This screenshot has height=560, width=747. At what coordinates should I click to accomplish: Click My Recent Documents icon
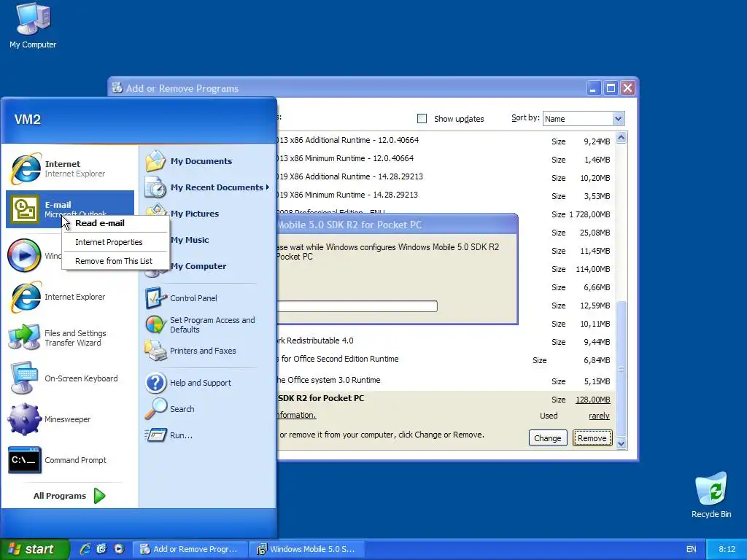(155, 187)
